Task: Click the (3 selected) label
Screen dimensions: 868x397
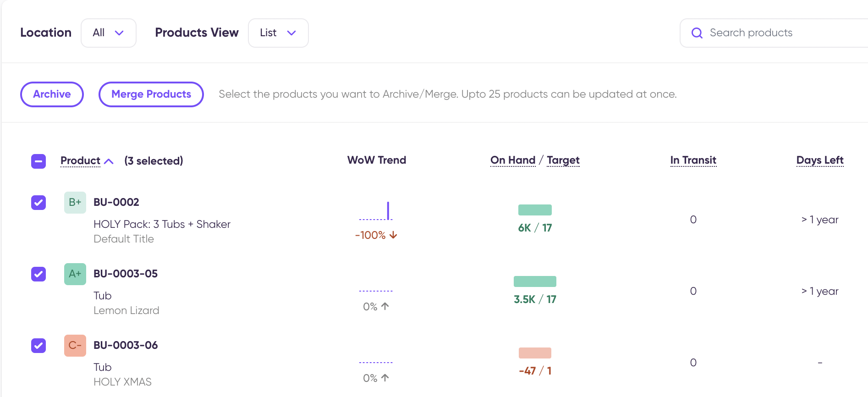Action: pyautogui.click(x=154, y=161)
